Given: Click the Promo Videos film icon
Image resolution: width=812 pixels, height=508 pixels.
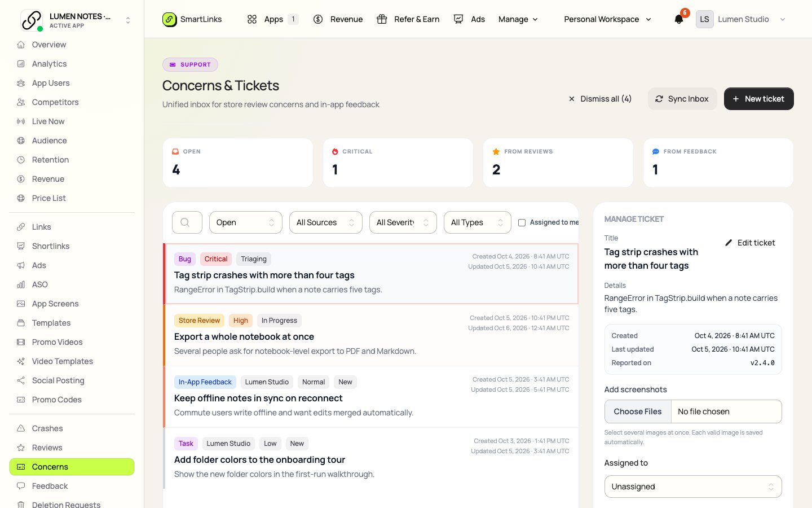Looking at the screenshot, I should [x=21, y=342].
